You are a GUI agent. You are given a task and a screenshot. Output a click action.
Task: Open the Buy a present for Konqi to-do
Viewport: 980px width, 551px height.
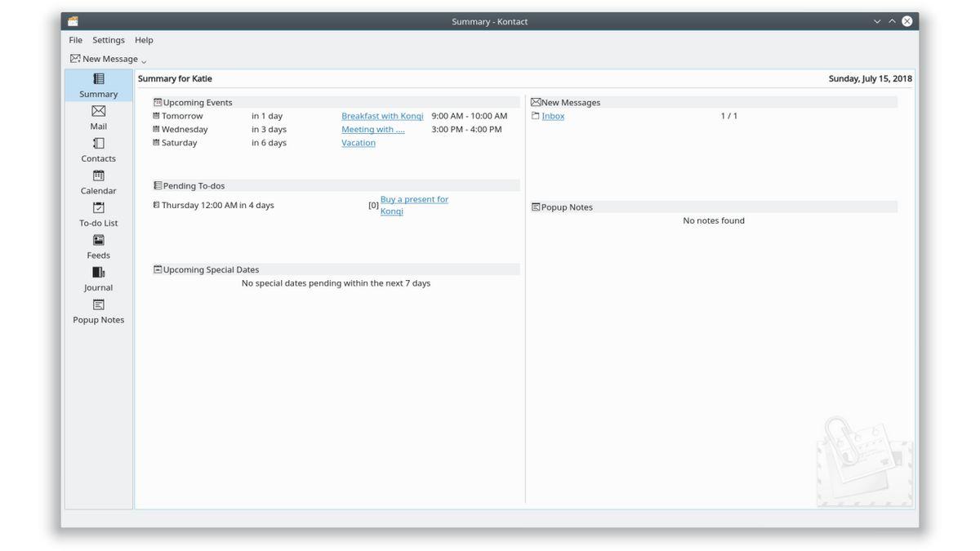[x=414, y=200]
